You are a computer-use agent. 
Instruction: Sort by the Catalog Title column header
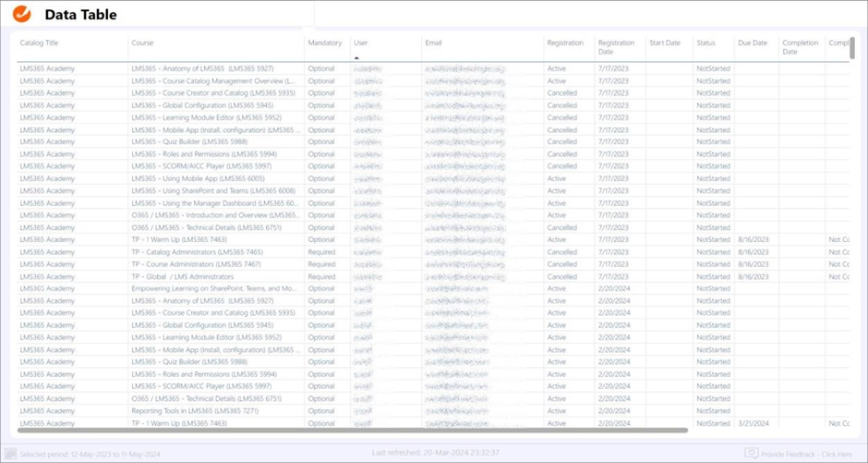pos(39,43)
